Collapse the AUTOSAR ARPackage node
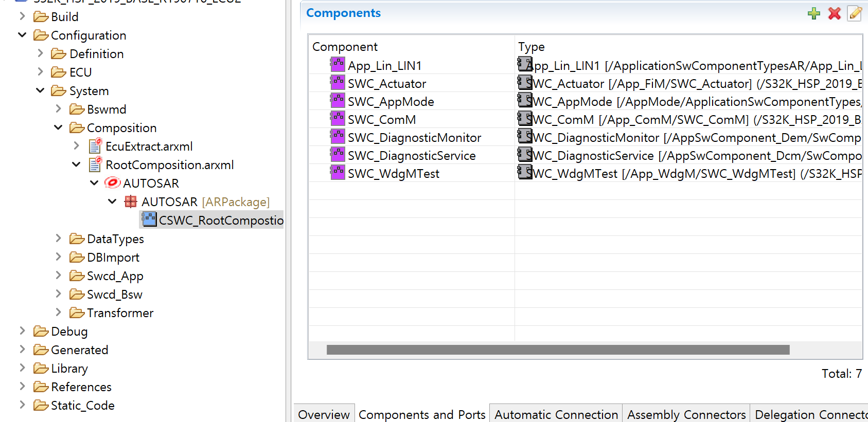This screenshot has width=868, height=422. (x=112, y=201)
